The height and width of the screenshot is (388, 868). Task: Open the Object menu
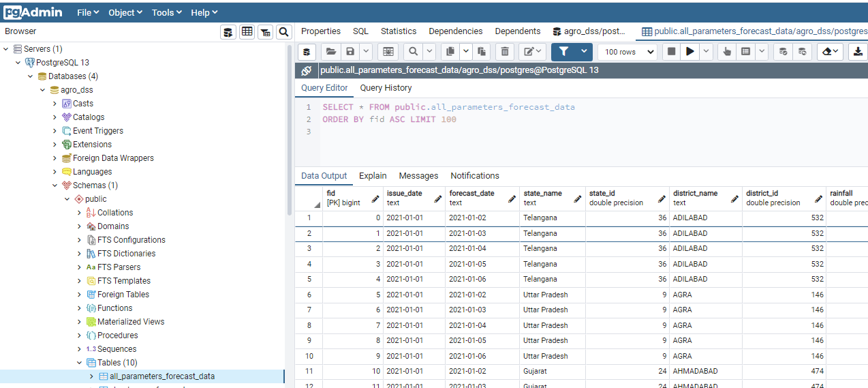tap(125, 12)
